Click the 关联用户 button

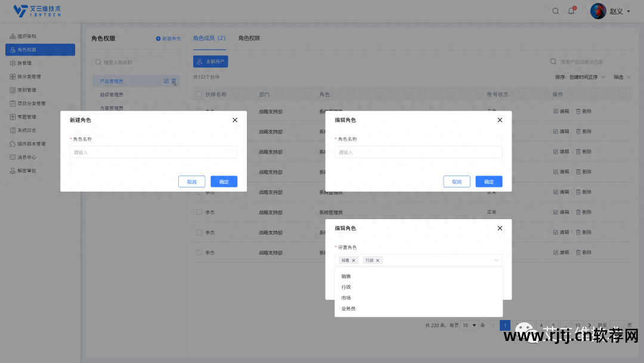tap(210, 61)
